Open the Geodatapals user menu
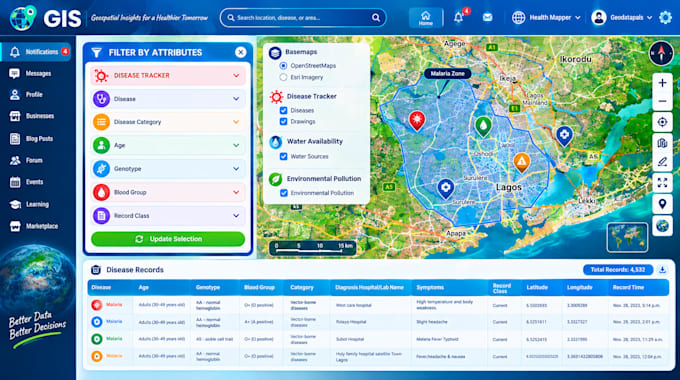The width and height of the screenshot is (680, 380). (622, 18)
